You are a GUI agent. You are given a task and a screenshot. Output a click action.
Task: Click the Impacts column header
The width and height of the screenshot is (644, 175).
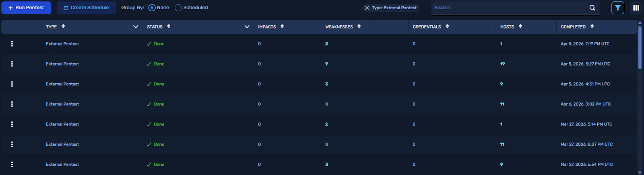267,27
